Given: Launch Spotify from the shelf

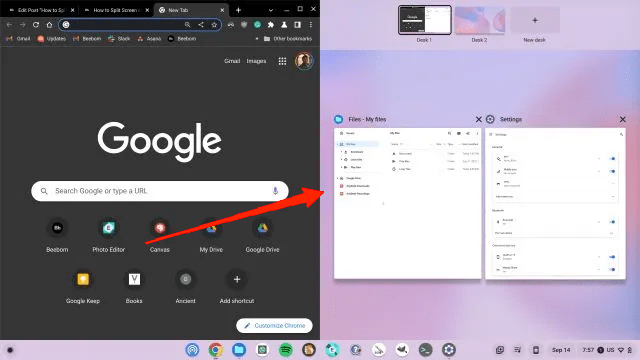Looking at the screenshot, I should point(286,350).
